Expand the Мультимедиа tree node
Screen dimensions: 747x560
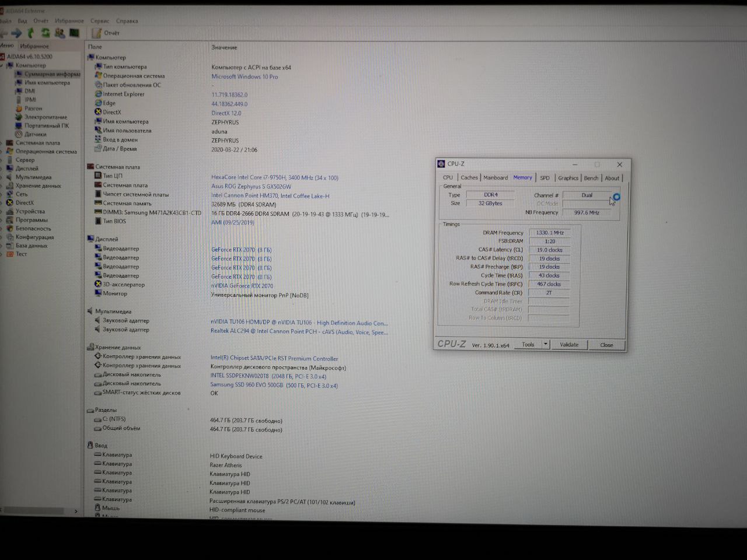click(x=2, y=177)
